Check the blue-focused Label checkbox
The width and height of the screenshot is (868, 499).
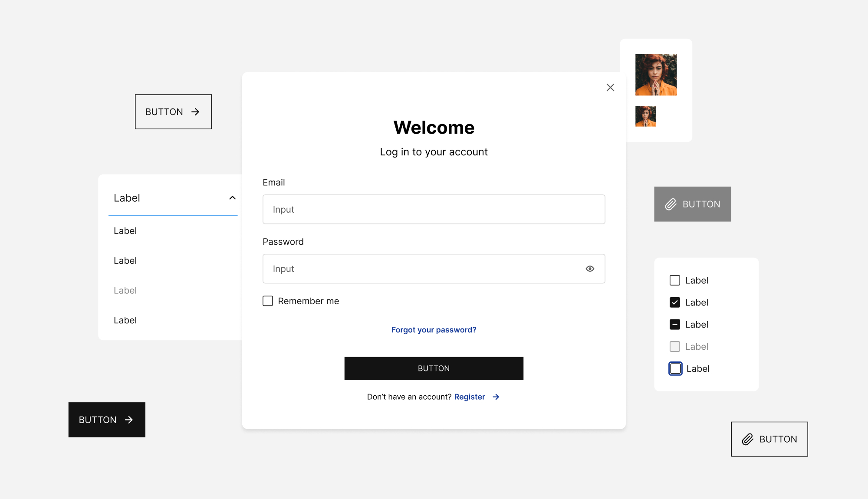pyautogui.click(x=675, y=369)
